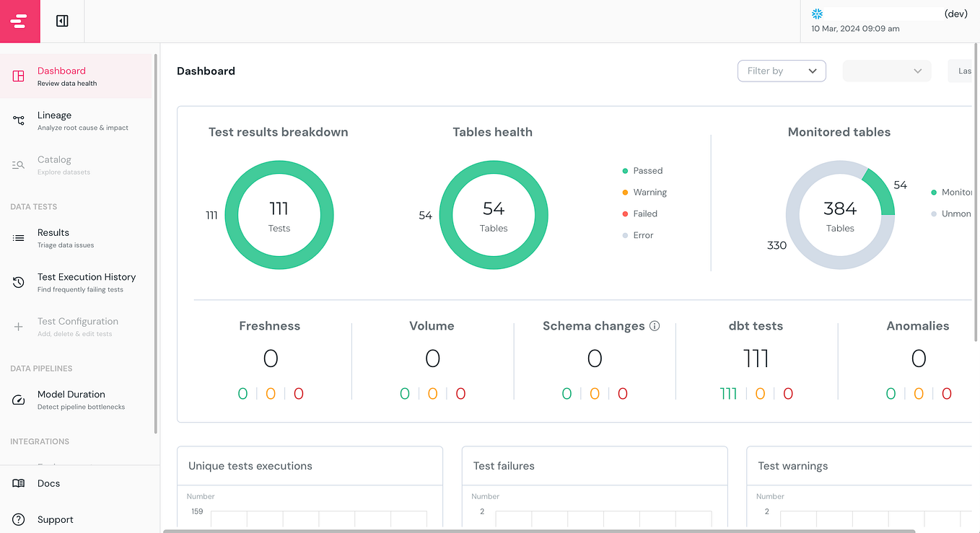The height and width of the screenshot is (533, 980).
Task: Click the dbt tests count 111
Action: (x=756, y=358)
